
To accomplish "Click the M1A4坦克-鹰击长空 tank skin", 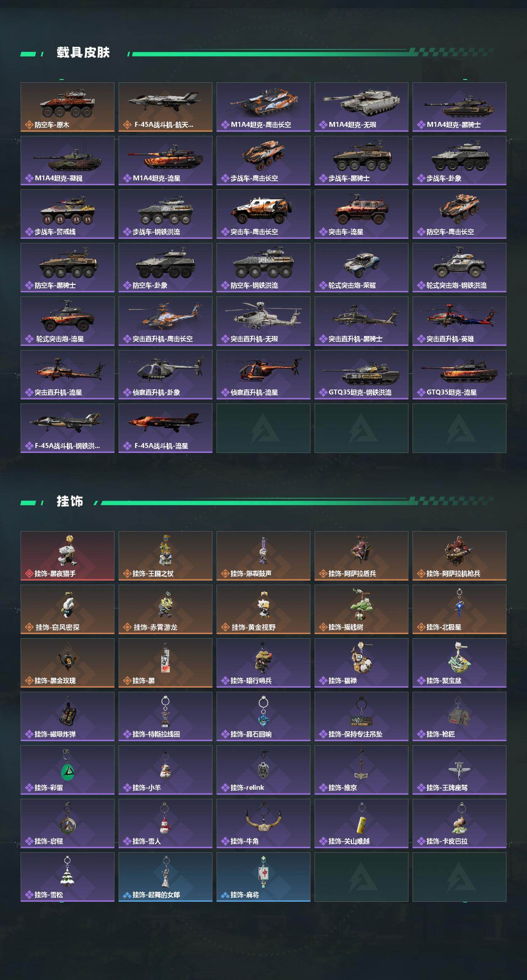I will coord(263,107).
